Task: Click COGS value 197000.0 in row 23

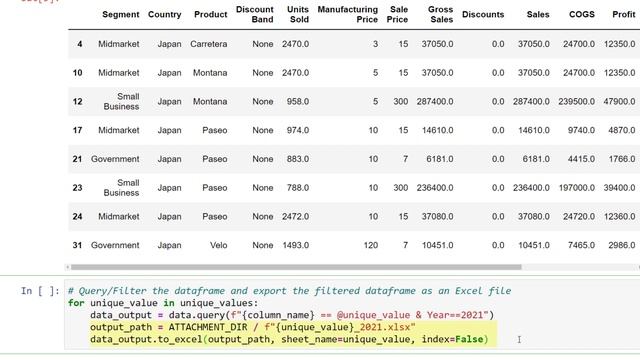Action: (576, 188)
